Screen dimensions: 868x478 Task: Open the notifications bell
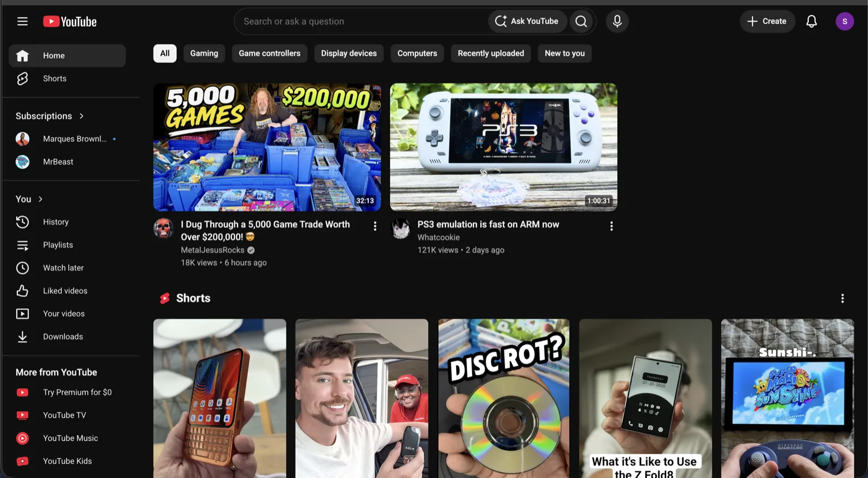coord(812,21)
